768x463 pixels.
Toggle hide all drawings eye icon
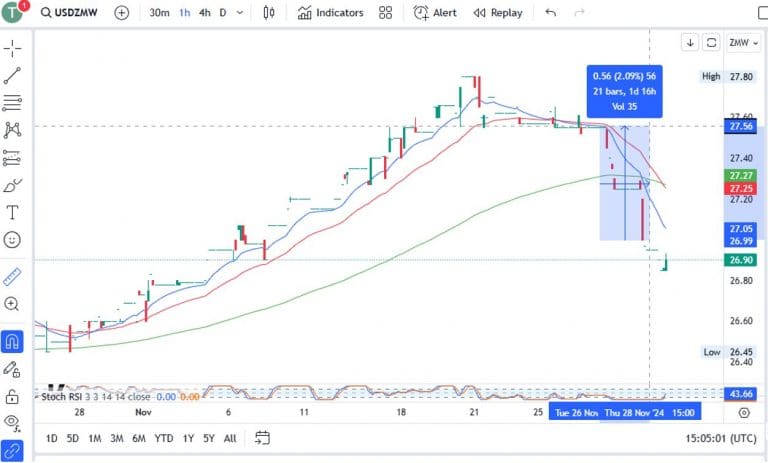12,423
